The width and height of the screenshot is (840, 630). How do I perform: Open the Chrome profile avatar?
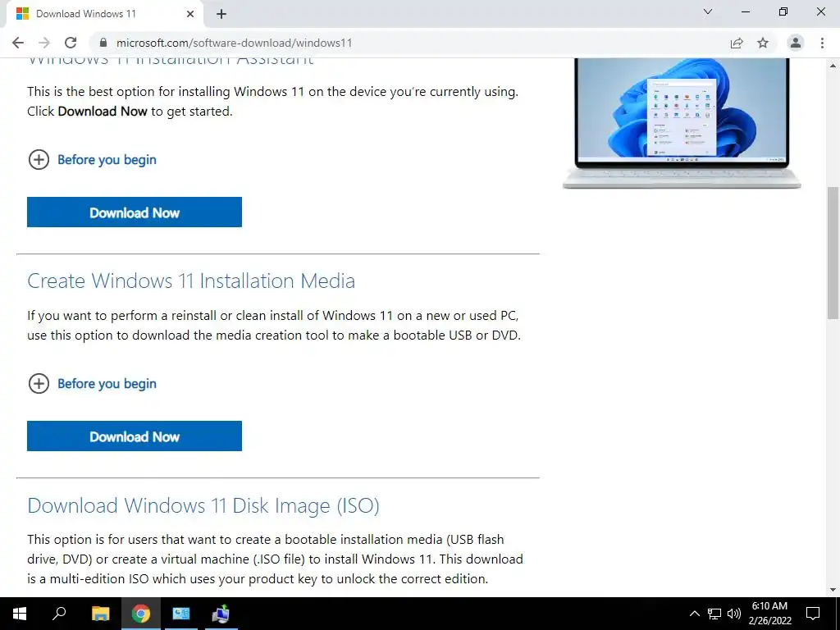pos(796,43)
